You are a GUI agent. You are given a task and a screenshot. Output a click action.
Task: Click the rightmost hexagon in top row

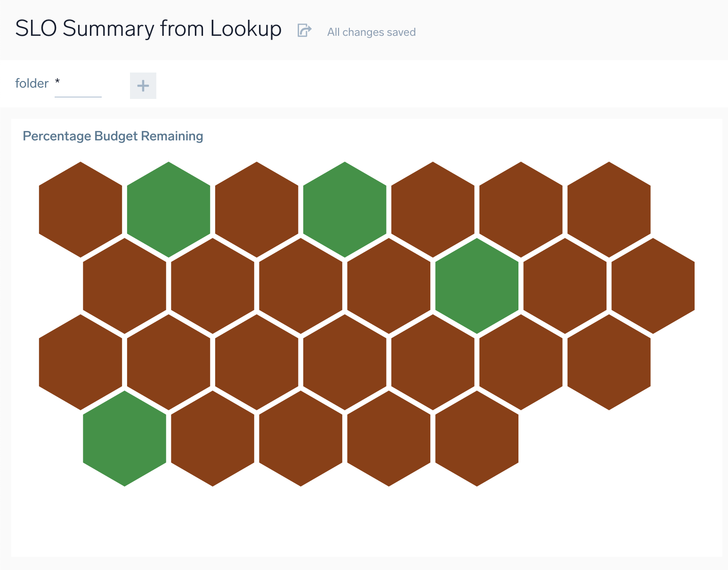coord(609,210)
